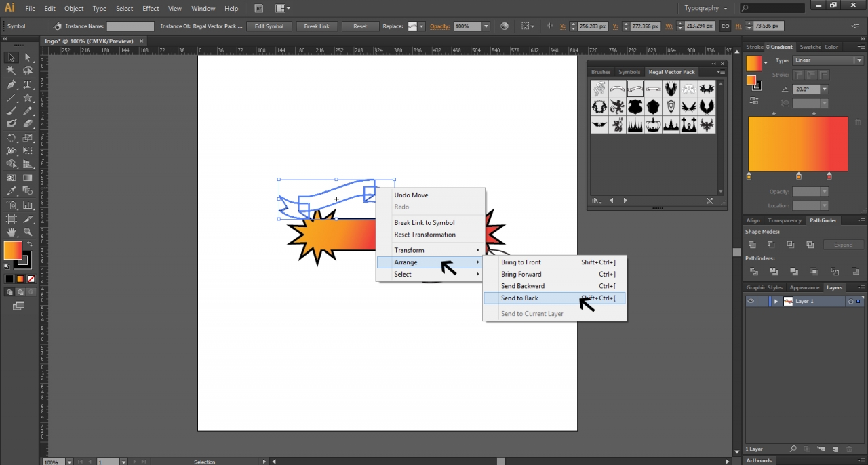
Task: Choose Send to Back menu item
Action: tap(554, 298)
